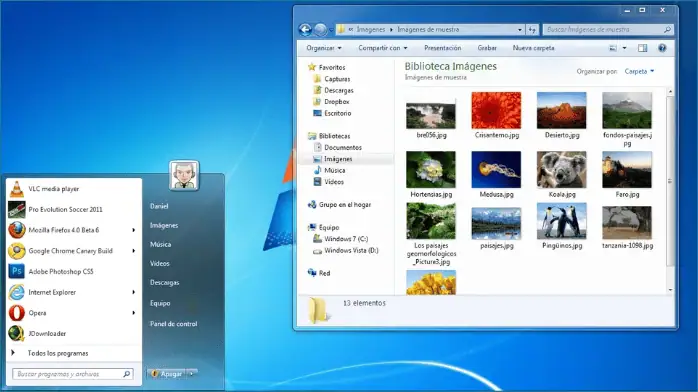The height and width of the screenshot is (392, 698).
Task: Open shutdown options arrow beside Apagar
Action: 192,374
